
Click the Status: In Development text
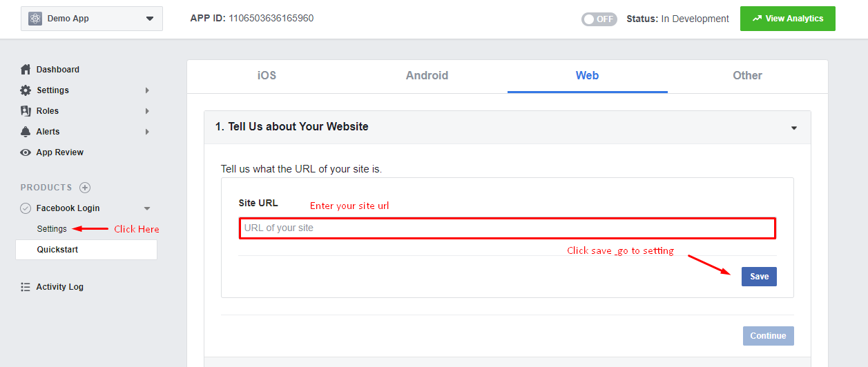677,19
